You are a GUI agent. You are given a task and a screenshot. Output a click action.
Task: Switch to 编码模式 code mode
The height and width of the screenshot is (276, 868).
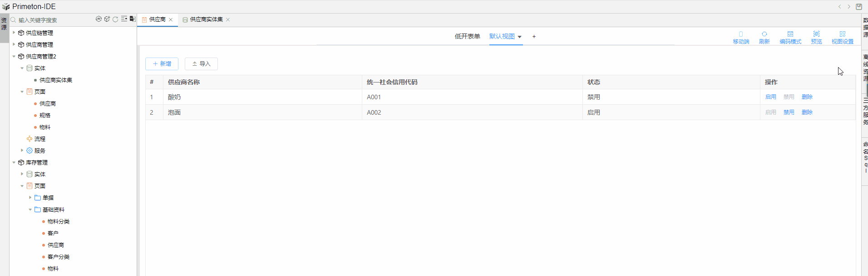[x=790, y=37]
